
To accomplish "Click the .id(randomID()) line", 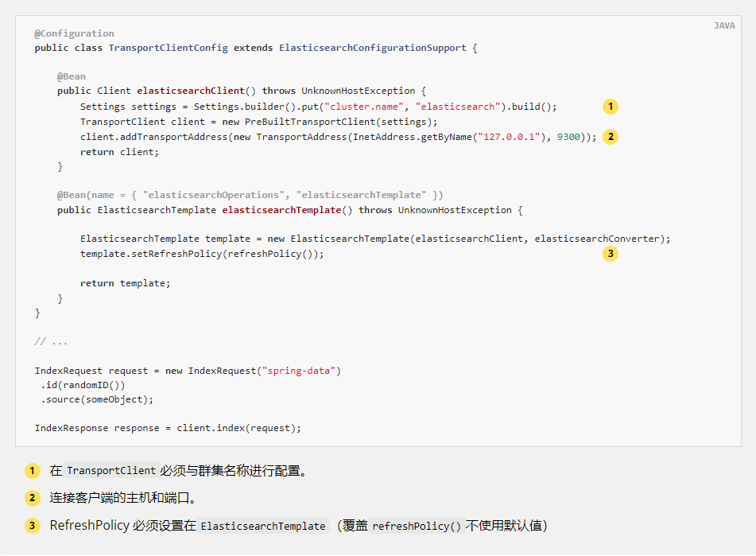I will click(x=83, y=385).
